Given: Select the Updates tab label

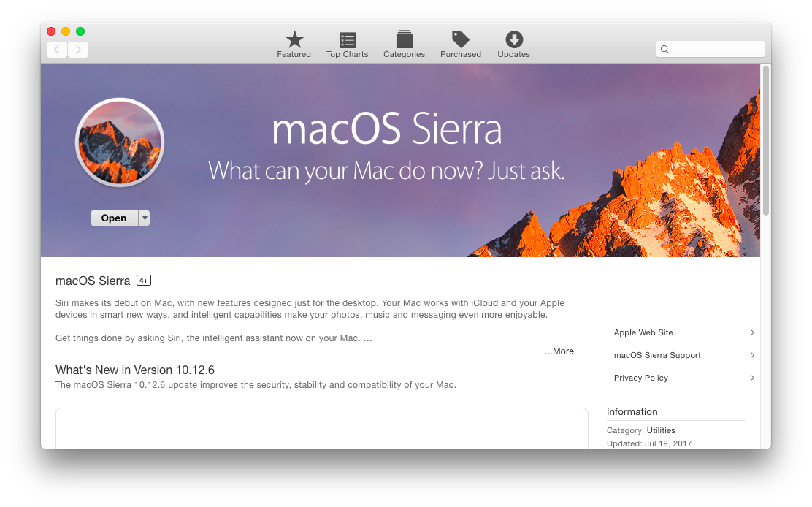Looking at the screenshot, I should coord(514,54).
